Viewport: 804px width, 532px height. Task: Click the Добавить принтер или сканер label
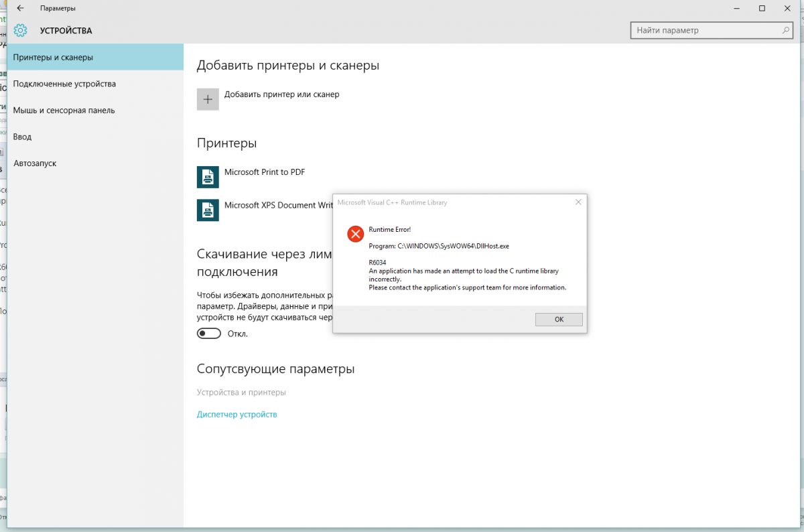tap(281, 94)
